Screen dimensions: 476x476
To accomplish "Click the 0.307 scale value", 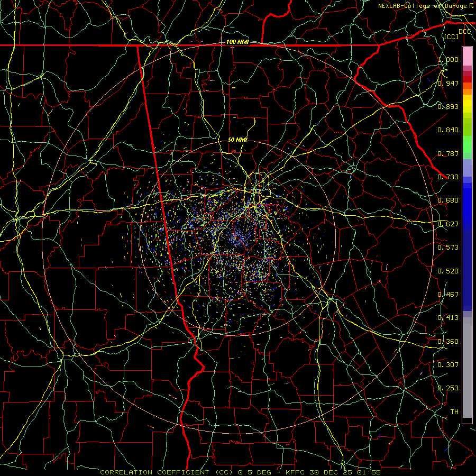I will (448, 364).
